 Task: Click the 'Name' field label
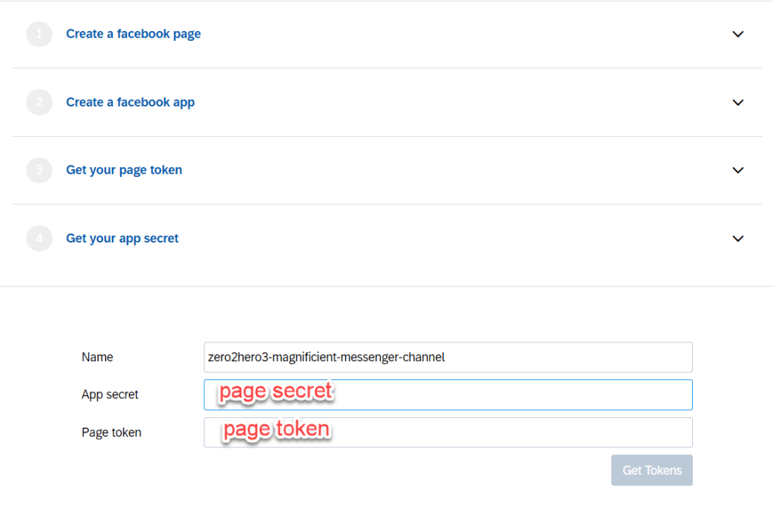tap(97, 357)
